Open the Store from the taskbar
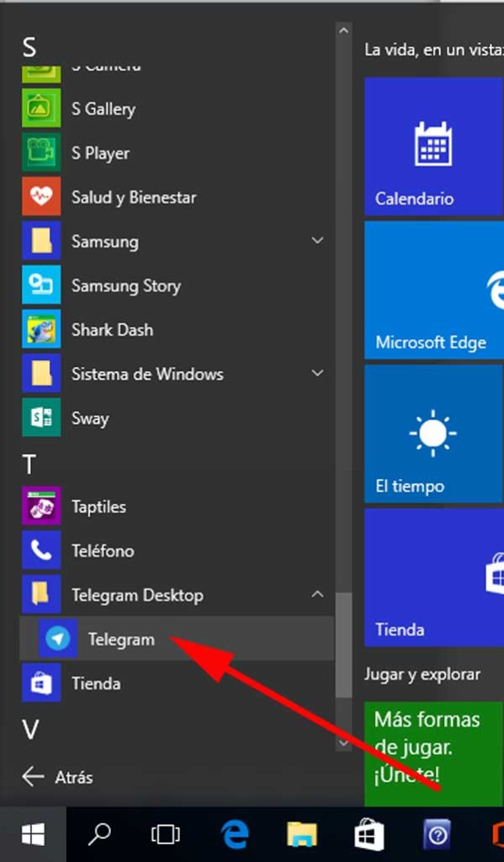Viewport: 504px width, 862px height. click(369, 834)
